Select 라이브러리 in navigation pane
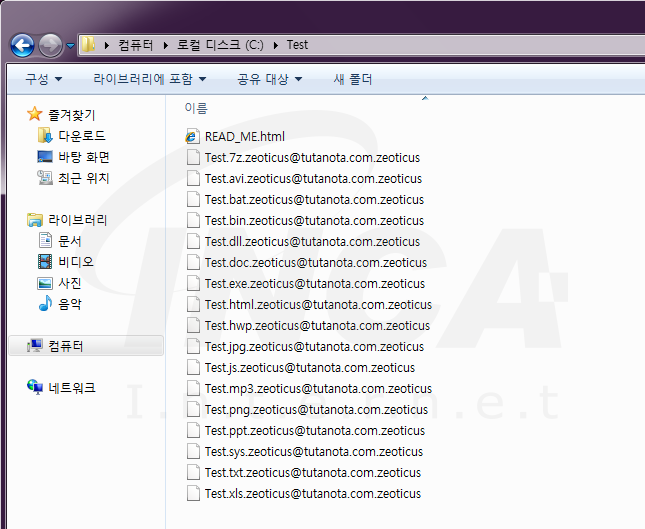Screen dimensions: 645x529 coord(77,220)
